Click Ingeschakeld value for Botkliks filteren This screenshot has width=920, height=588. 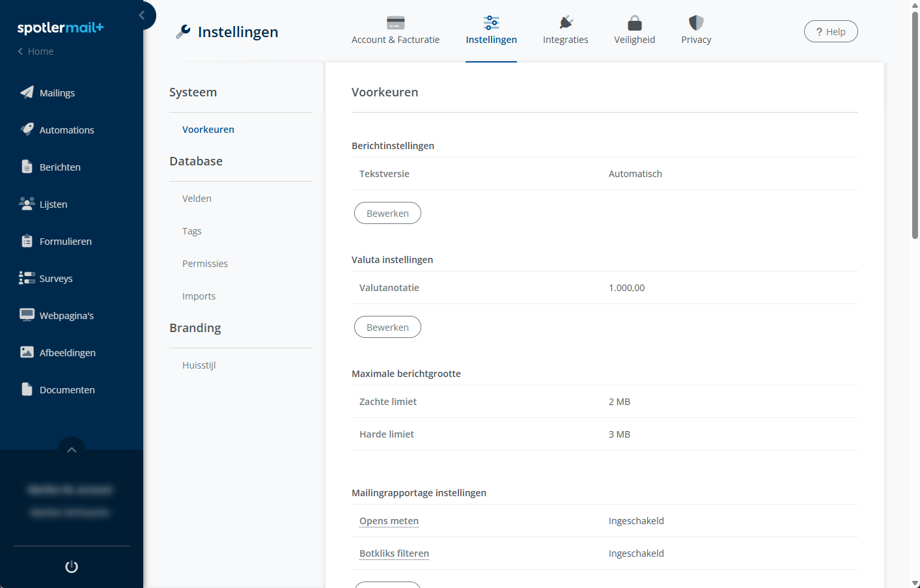coord(636,553)
